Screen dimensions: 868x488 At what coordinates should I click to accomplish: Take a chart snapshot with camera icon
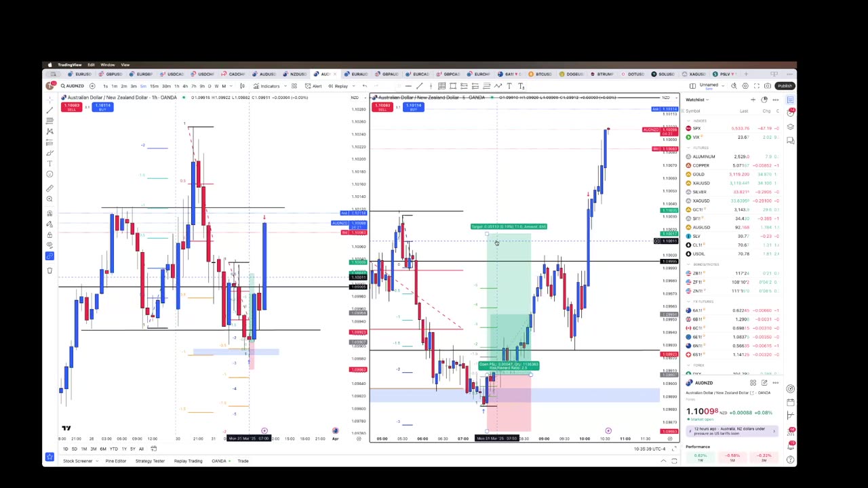click(x=768, y=86)
